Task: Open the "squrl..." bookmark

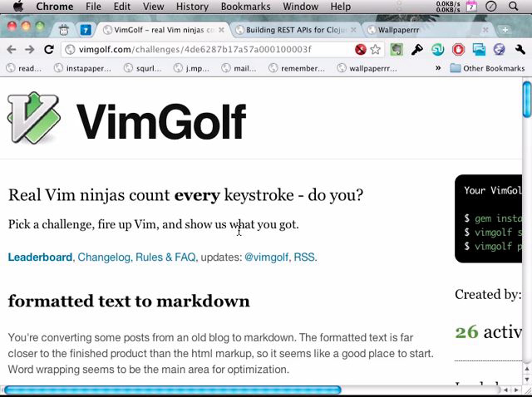Action: click(x=142, y=68)
